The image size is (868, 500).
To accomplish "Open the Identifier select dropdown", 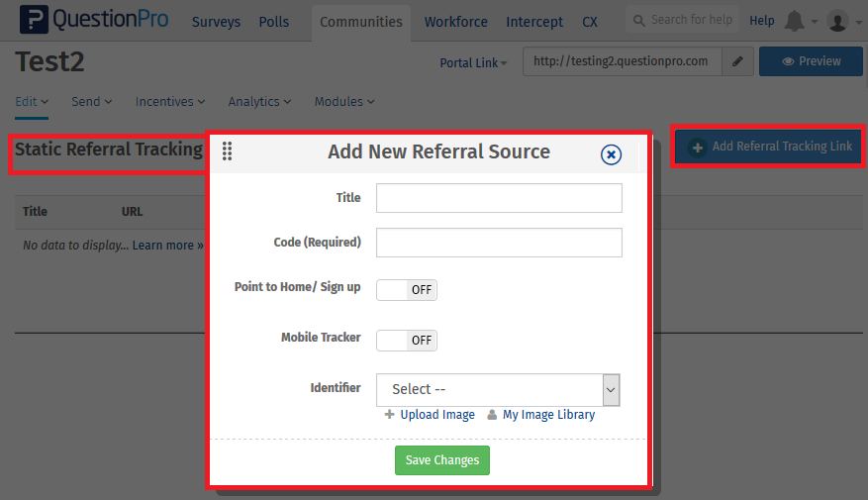I will pos(498,389).
